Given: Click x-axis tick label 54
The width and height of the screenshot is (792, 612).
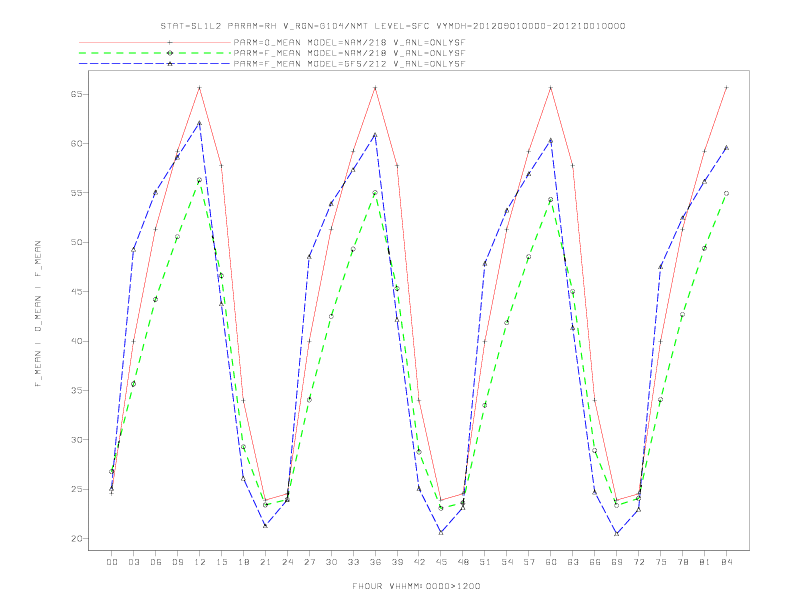Looking at the screenshot, I should tap(507, 562).
